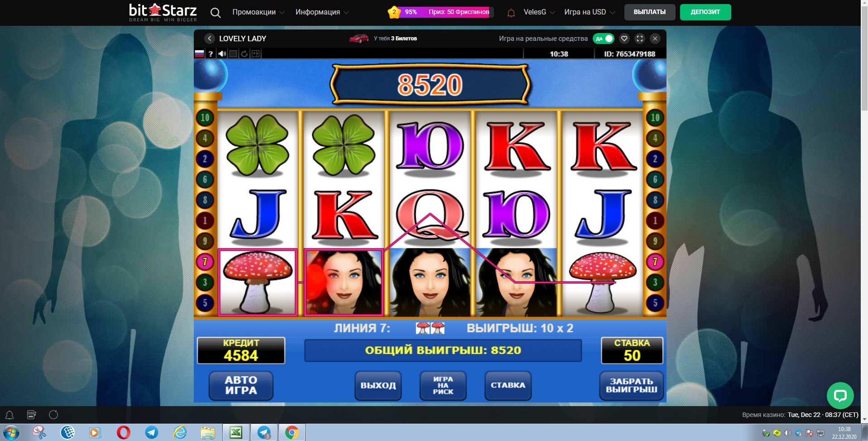The height and width of the screenshot is (441, 868).
Task: Open the notifications bell next to VelesG
Action: point(511,13)
